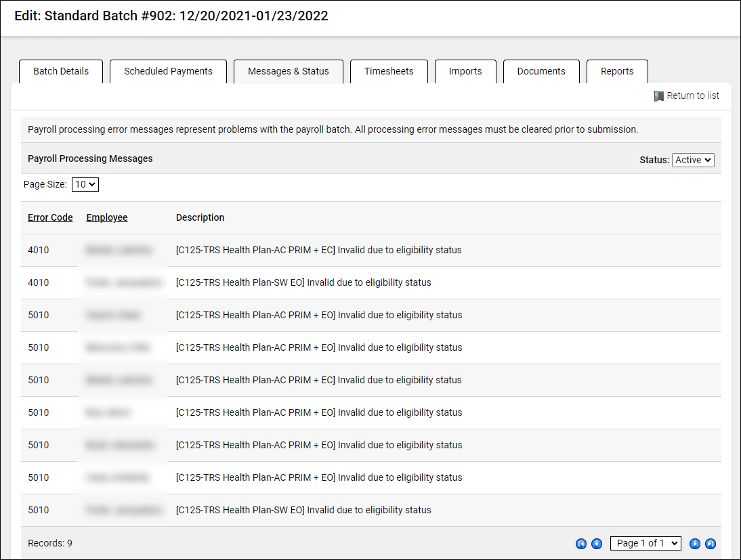
Task: Sort messages by Error Code column
Action: point(50,217)
